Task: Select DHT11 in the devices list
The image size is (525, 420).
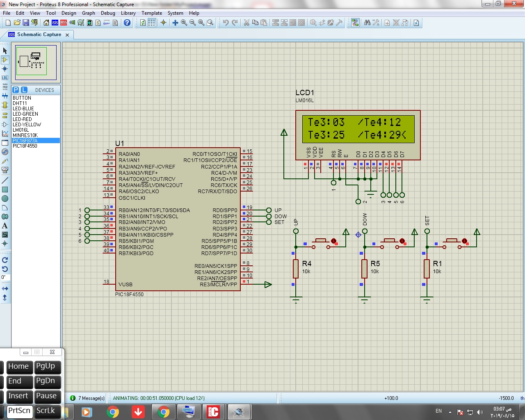Action: point(36,103)
